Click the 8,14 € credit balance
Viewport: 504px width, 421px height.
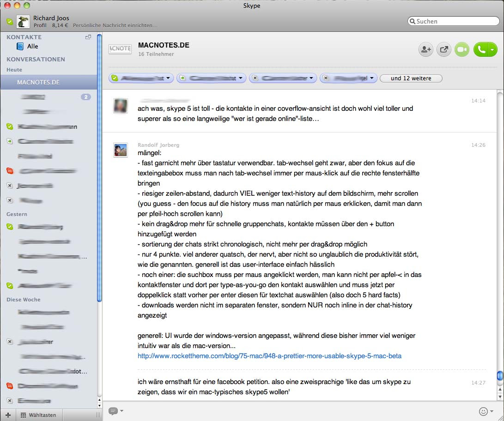click(x=60, y=25)
